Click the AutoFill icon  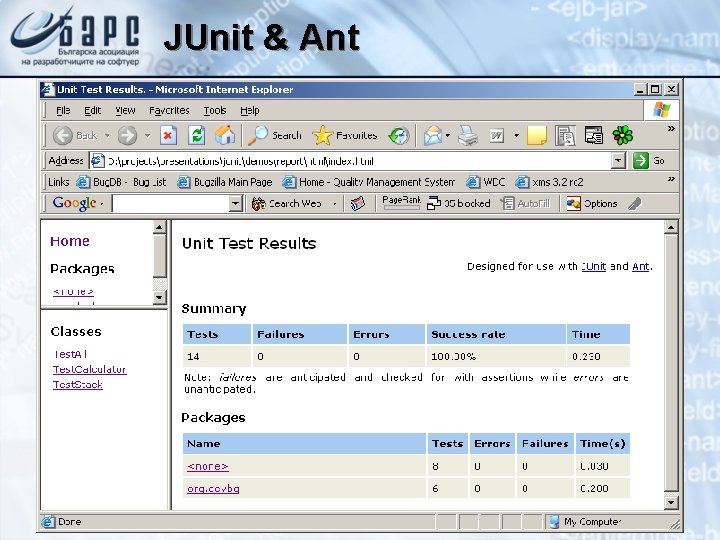[x=507, y=203]
